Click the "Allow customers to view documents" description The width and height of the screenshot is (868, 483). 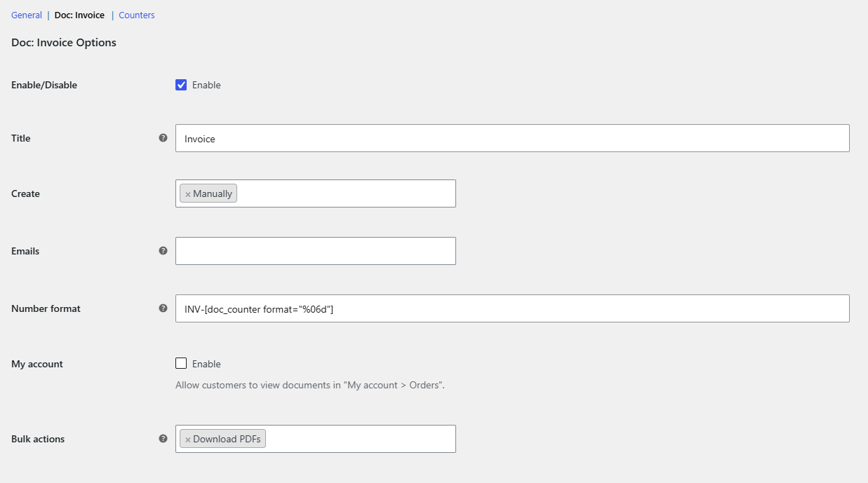point(310,385)
